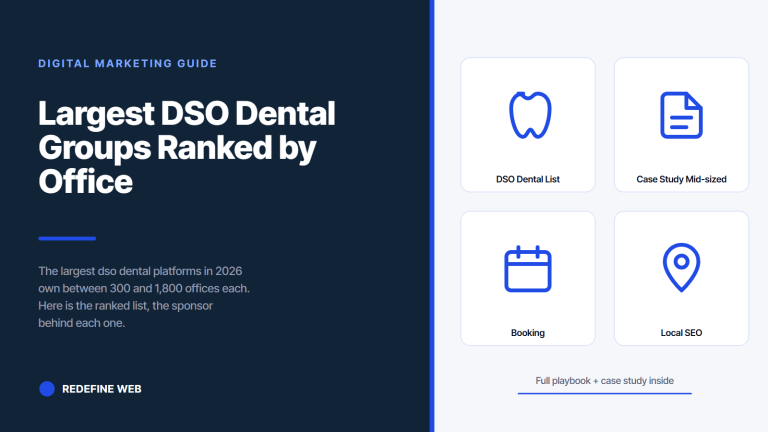Click the 'Largest DSO Dental Groups Ranked by Office' title
Screen dimensions: 768x432
click(x=187, y=147)
